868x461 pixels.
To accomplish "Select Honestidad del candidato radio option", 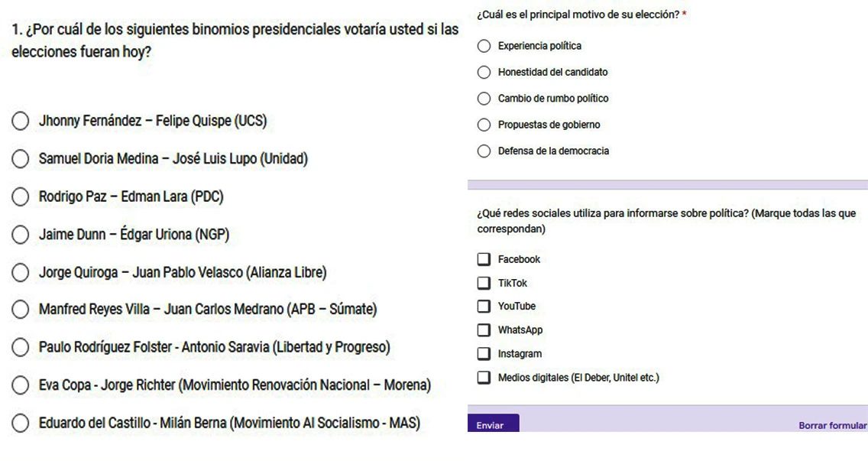I will click(484, 72).
